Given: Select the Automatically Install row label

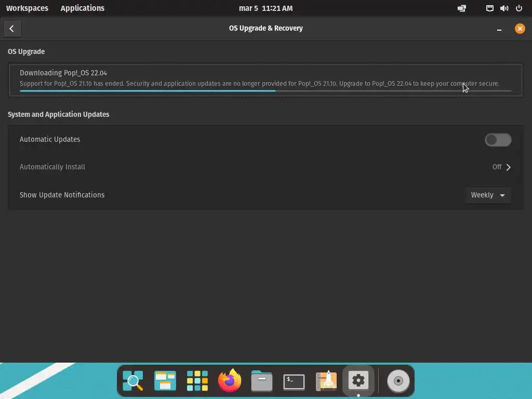Looking at the screenshot, I should [x=52, y=167].
